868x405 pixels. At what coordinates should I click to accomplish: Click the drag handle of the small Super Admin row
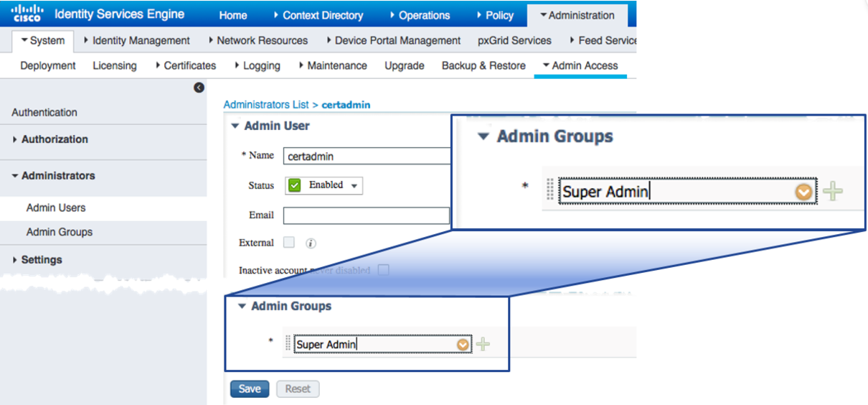[288, 345]
